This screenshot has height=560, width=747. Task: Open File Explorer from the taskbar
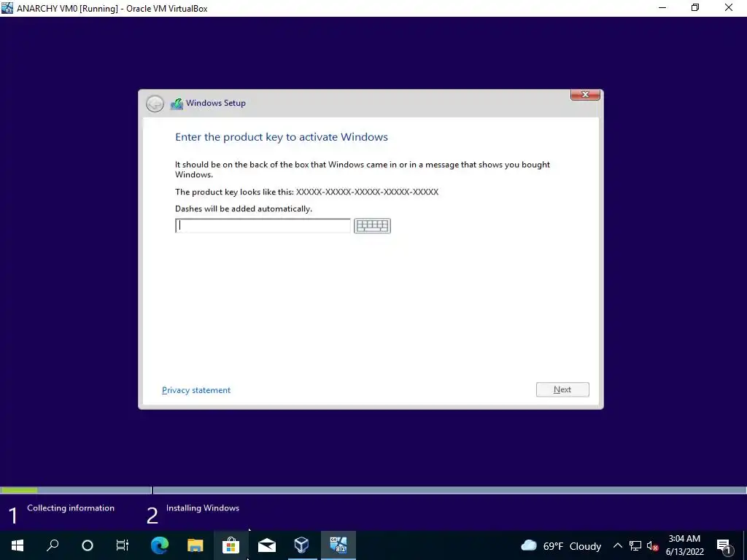click(195, 545)
